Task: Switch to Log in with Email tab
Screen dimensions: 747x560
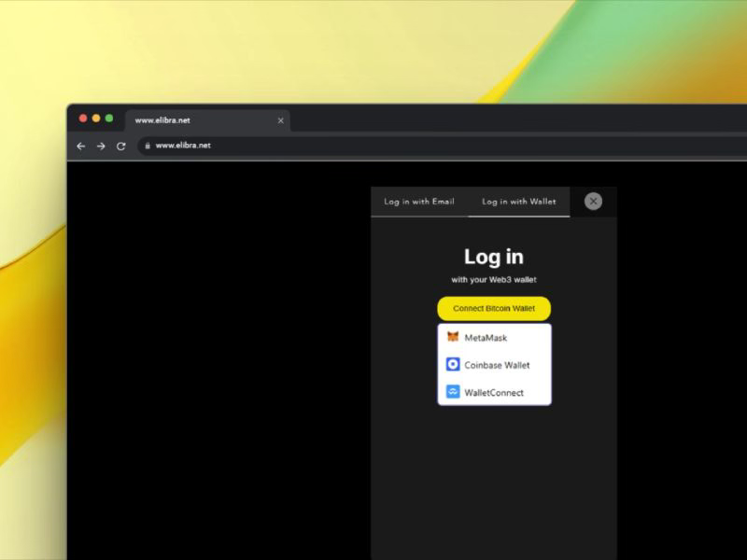Action: click(x=419, y=202)
